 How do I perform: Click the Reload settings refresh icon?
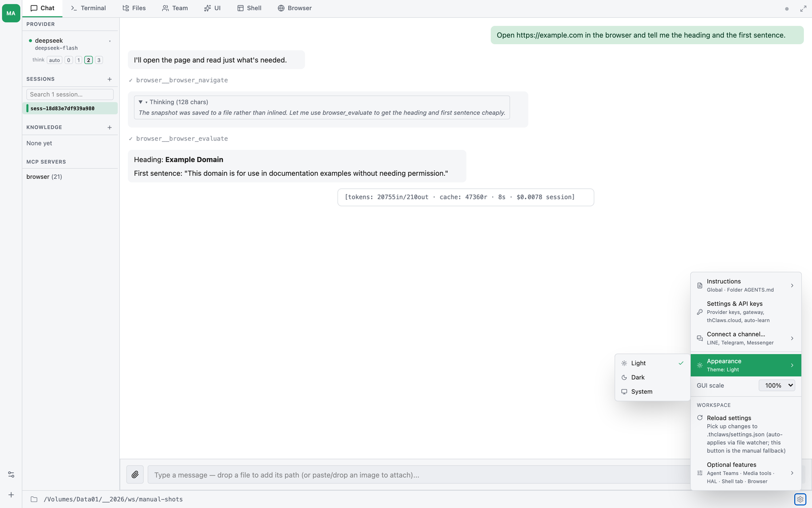(700, 418)
